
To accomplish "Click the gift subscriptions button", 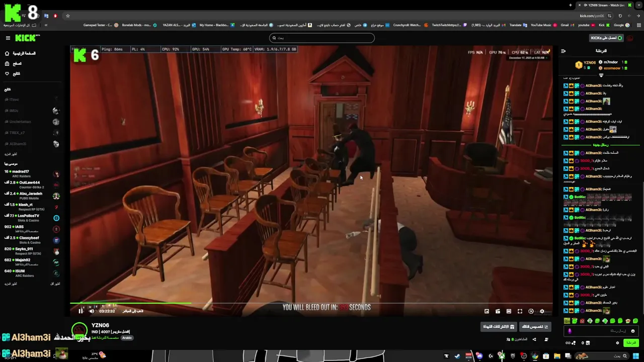I will pyautogui.click(x=499, y=327).
